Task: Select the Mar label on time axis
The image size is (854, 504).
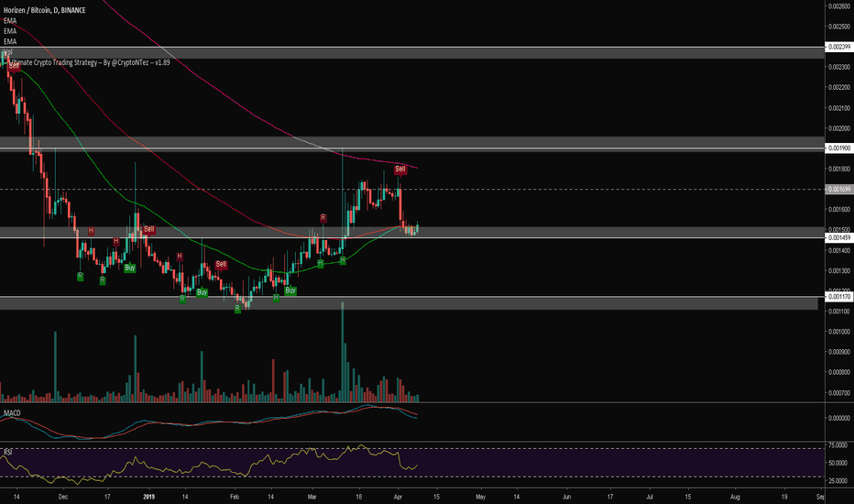Action: tap(312, 497)
